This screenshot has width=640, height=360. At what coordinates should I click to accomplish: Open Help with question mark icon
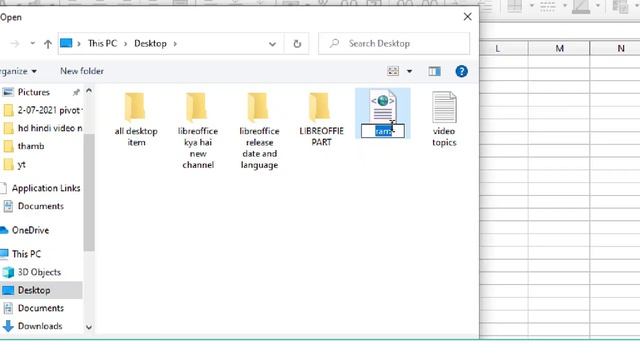click(462, 71)
